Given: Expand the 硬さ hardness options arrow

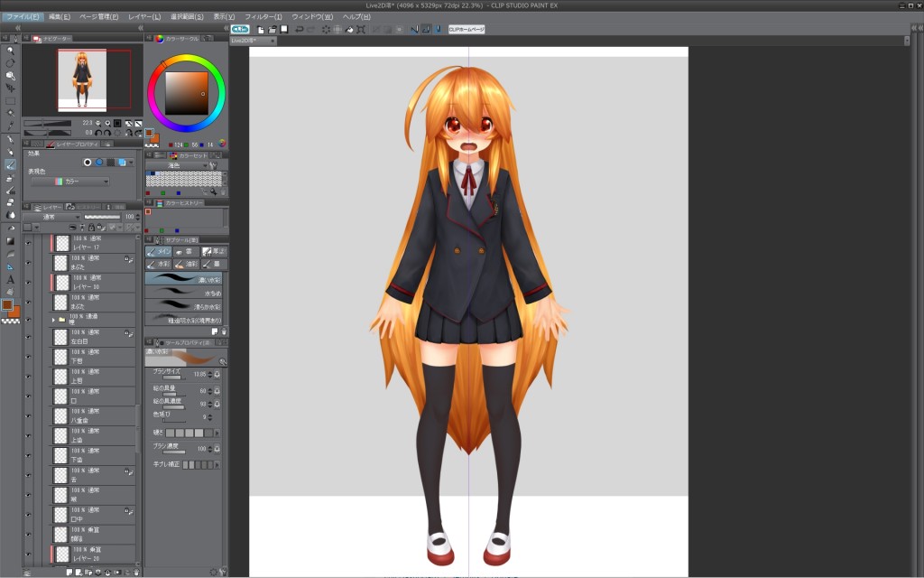Looking at the screenshot, I should pyautogui.click(x=217, y=433).
